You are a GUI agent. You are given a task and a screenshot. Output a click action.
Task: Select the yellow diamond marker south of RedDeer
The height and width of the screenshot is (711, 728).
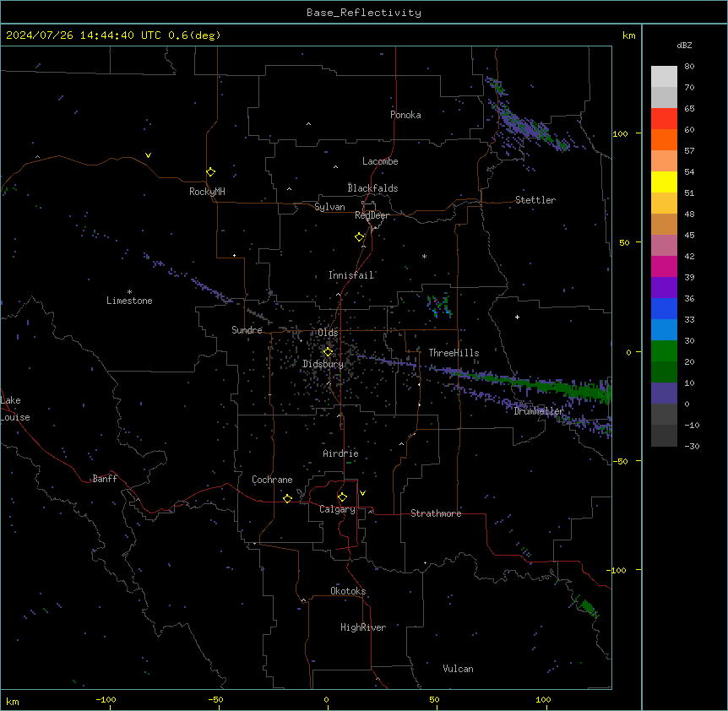point(360,237)
